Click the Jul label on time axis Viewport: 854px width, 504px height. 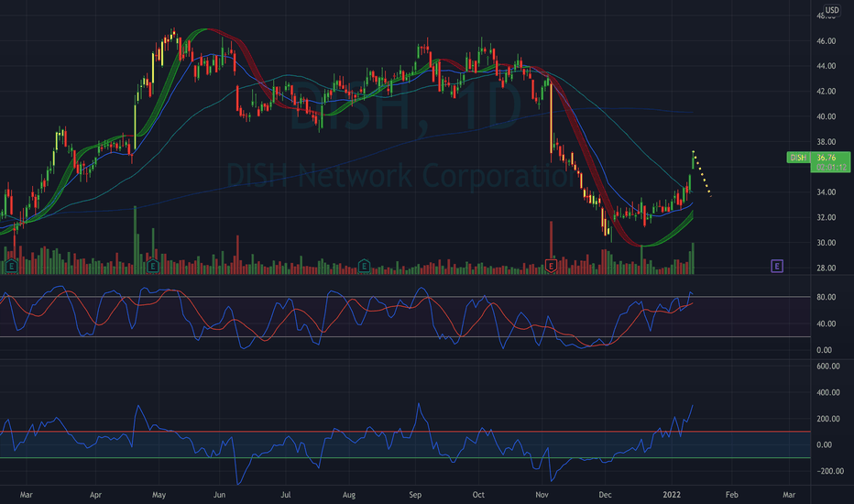[285, 495]
